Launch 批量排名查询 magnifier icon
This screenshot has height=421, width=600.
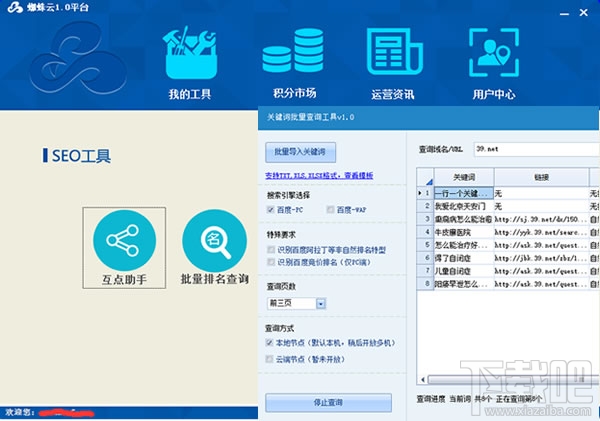214,240
